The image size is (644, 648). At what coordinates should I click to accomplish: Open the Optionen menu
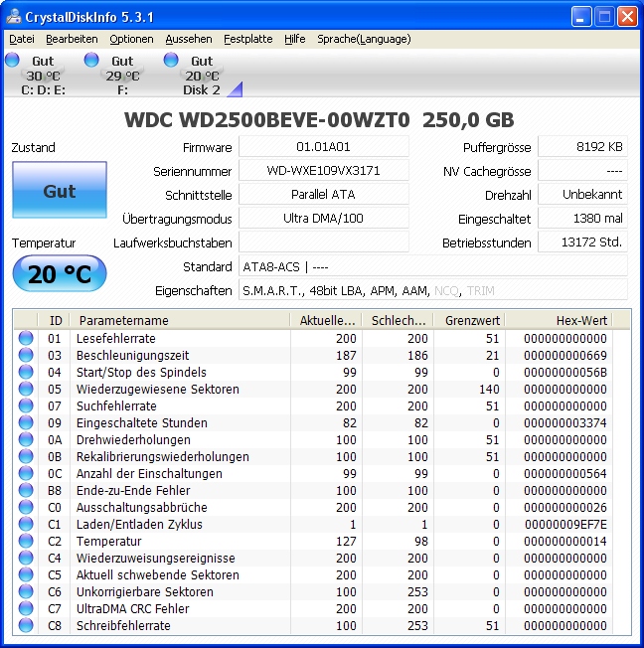point(131,39)
